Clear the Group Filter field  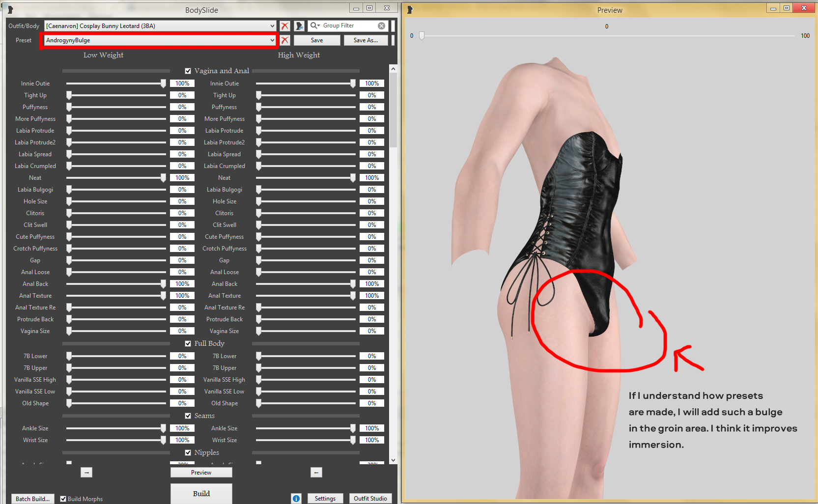pos(382,26)
